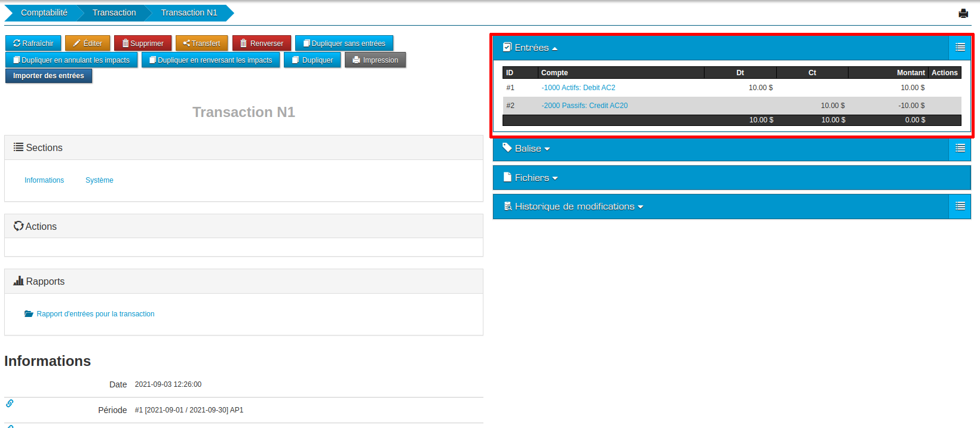Viewport: 980px width, 428px height.
Task: Open account 1000 Actifs: Debit AC2
Action: click(578, 88)
